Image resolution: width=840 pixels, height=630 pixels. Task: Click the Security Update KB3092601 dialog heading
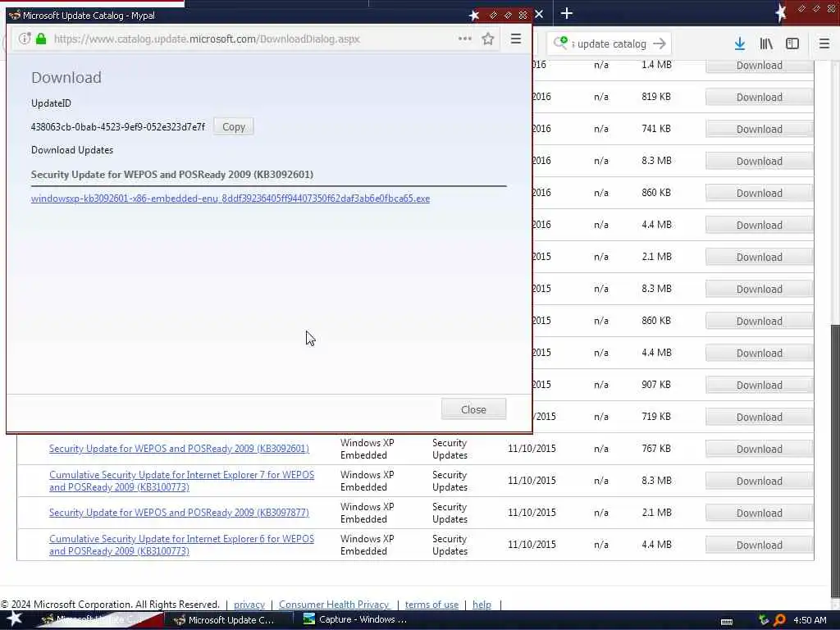tap(172, 175)
